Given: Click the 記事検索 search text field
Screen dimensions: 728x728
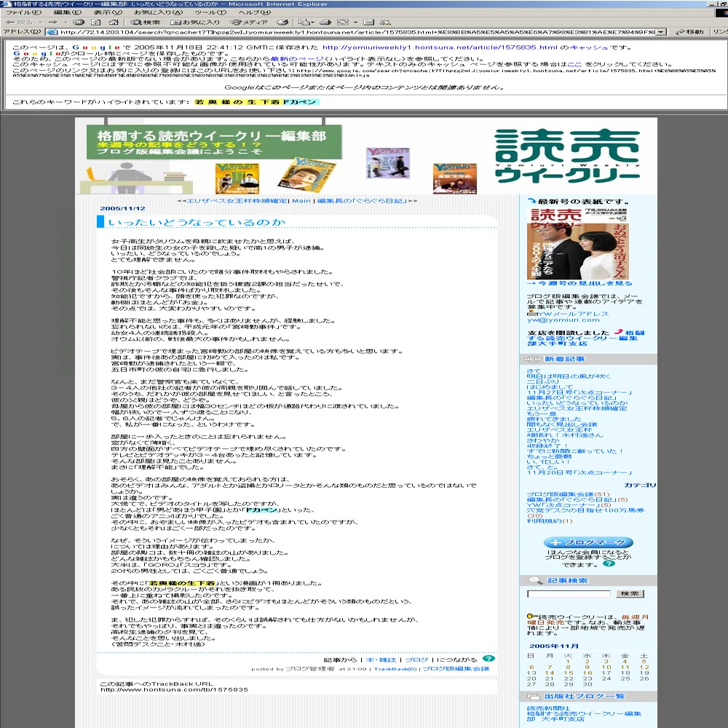Looking at the screenshot, I should pyautogui.click(x=569, y=594).
